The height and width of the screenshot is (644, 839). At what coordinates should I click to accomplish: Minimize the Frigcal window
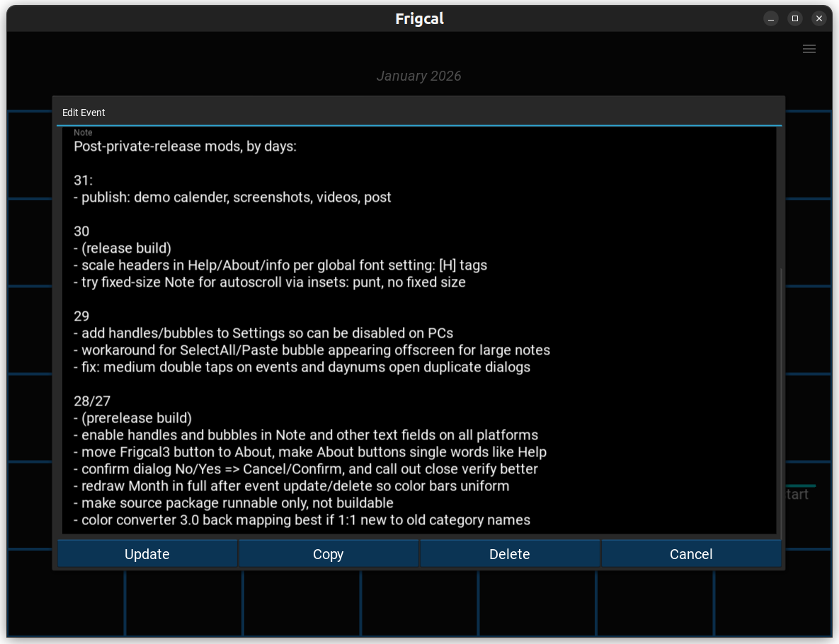coord(771,18)
